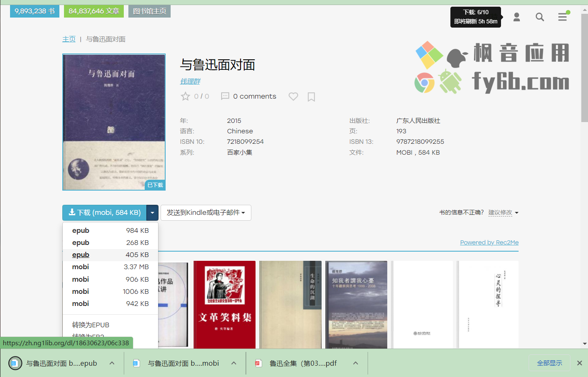Expand options for the pdf download item
Viewport: 588px width, 377px height.
point(355,363)
